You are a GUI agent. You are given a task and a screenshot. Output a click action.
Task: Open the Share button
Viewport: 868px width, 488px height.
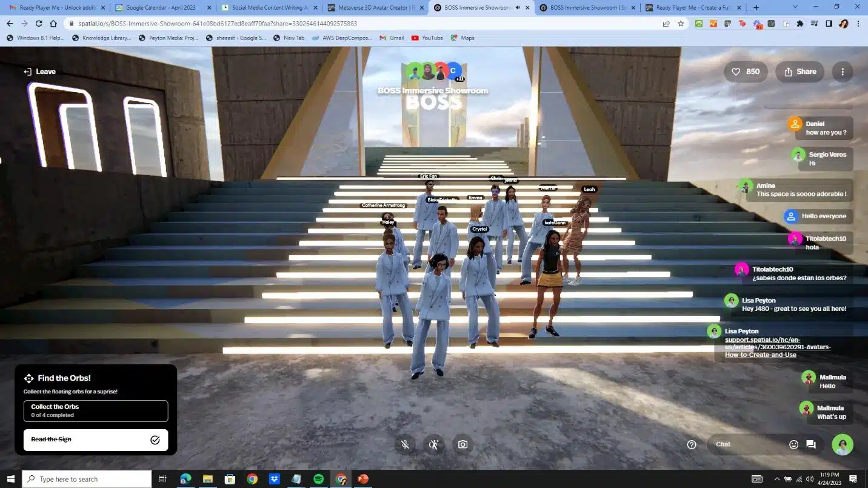pos(800,72)
